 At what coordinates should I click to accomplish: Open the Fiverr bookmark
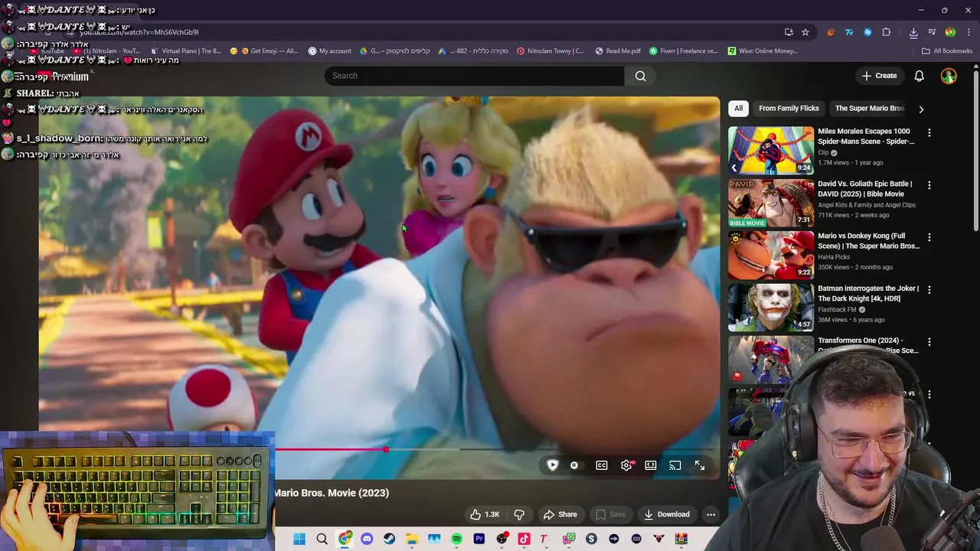pos(683,51)
